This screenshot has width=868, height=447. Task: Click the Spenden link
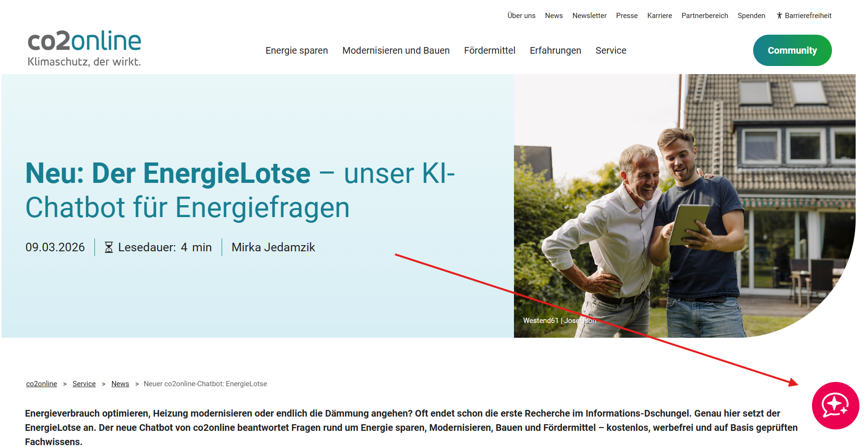pyautogui.click(x=751, y=16)
